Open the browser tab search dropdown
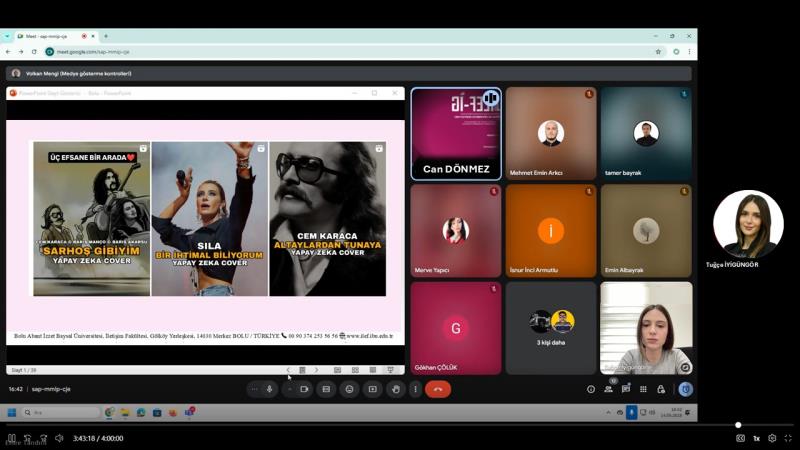This screenshot has height=450, width=800. pos(7,36)
